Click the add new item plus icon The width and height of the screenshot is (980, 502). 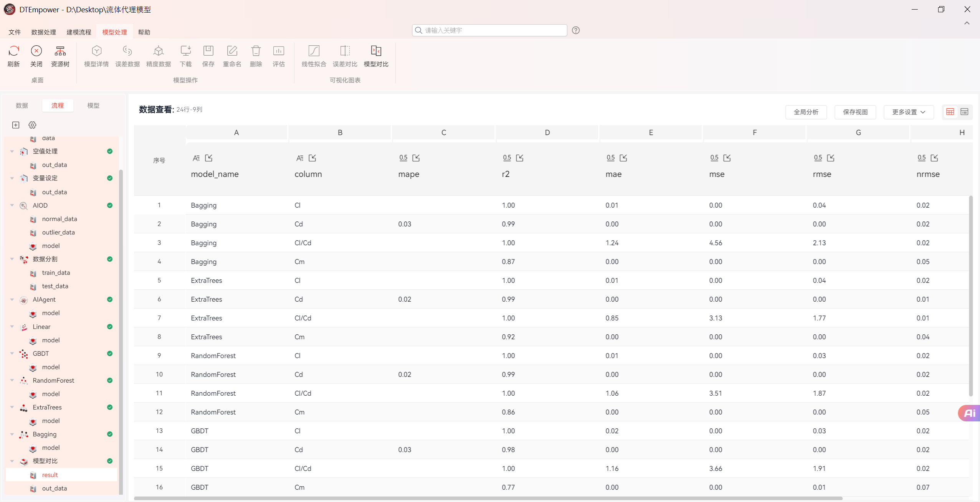pos(16,125)
